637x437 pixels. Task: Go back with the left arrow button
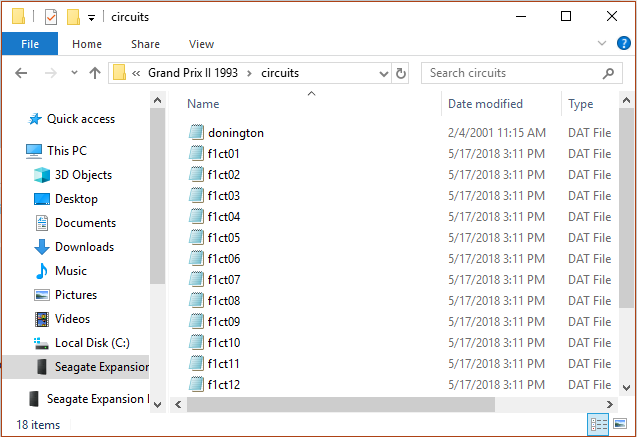[21, 73]
